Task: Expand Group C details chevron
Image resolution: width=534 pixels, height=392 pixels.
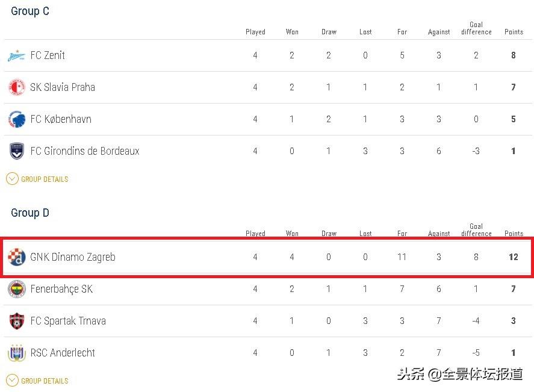Action: pyautogui.click(x=12, y=179)
